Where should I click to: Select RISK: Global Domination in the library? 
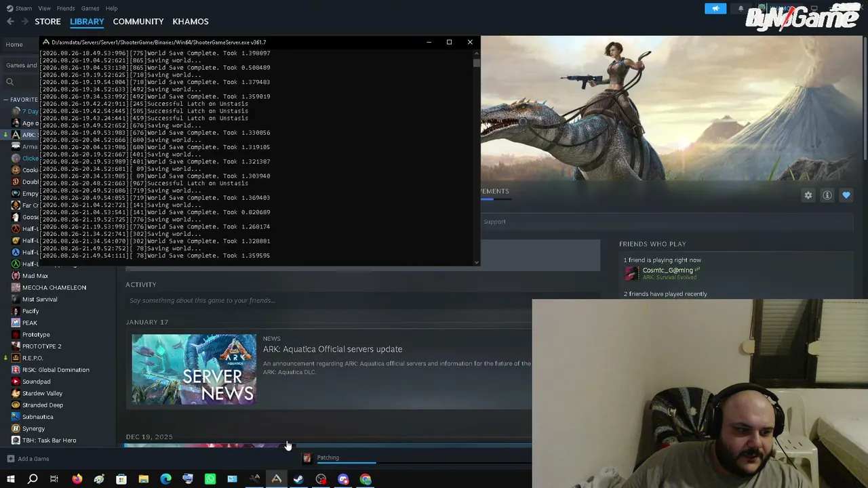point(56,370)
